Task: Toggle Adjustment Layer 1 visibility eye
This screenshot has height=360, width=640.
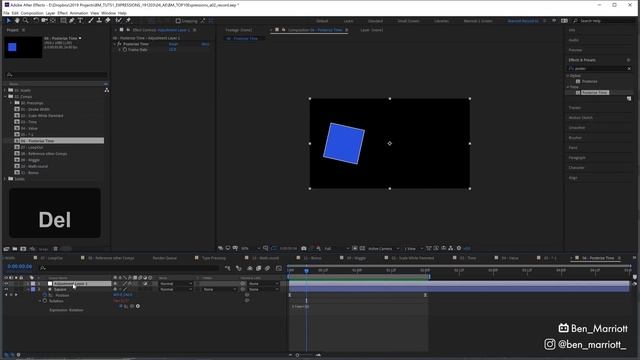Action: (x=6, y=283)
